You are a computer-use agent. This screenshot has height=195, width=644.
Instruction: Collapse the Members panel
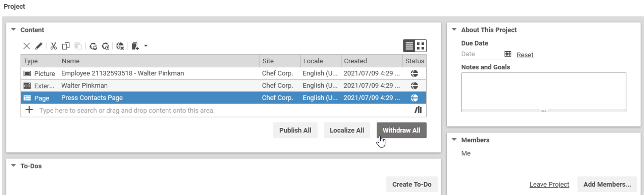(x=454, y=140)
